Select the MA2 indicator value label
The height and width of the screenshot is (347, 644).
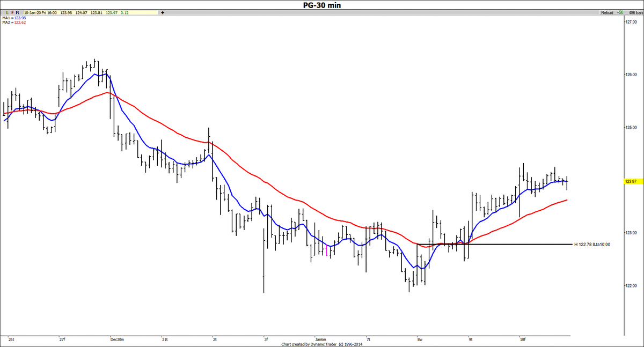click(x=14, y=22)
